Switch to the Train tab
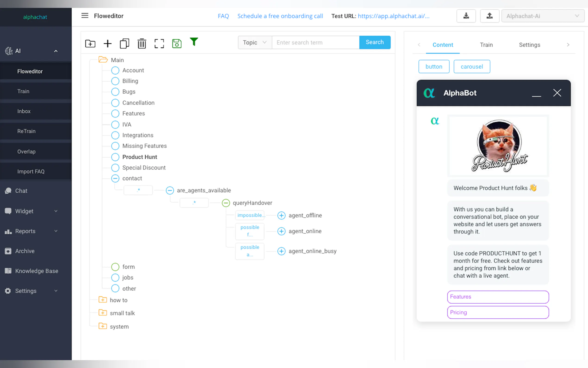This screenshot has height=368, width=588. (486, 45)
